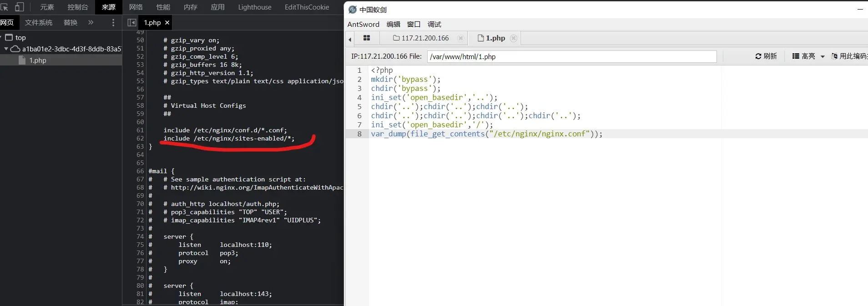The height and width of the screenshot is (306, 868).
Task: Click the 刷新 refresh button
Action: click(x=766, y=56)
